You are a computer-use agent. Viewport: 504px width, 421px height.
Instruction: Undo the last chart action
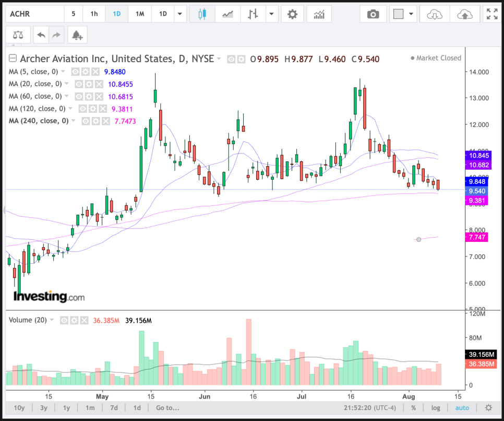coord(41,35)
